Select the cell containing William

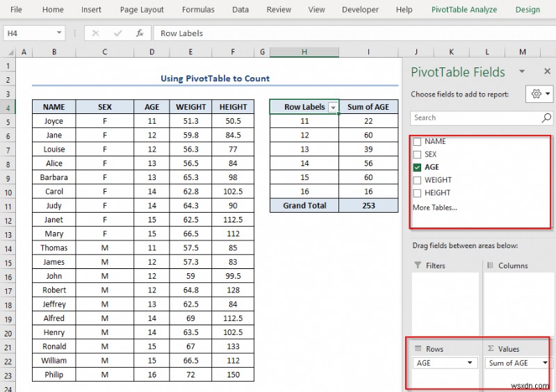pos(54,361)
